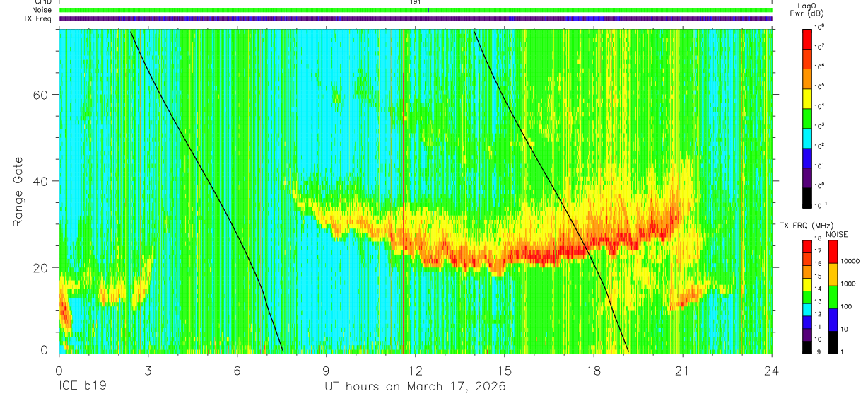Click the 'NOISE' colorbar title

pos(836,233)
